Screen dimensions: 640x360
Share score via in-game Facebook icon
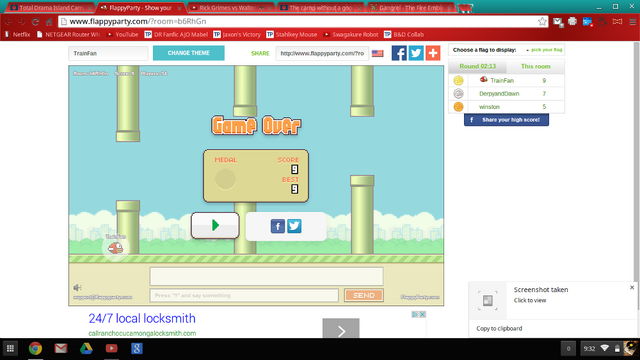[278, 226]
